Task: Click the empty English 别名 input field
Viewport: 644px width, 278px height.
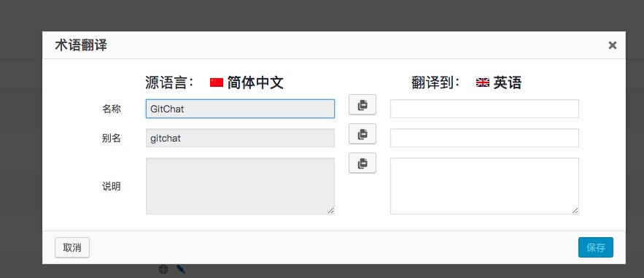Action: click(x=485, y=138)
